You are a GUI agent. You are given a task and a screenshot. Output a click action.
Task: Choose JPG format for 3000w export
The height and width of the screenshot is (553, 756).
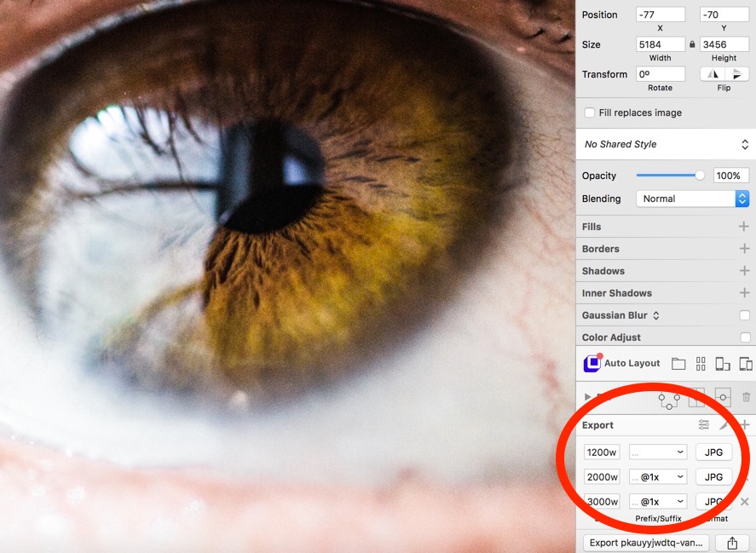(714, 501)
